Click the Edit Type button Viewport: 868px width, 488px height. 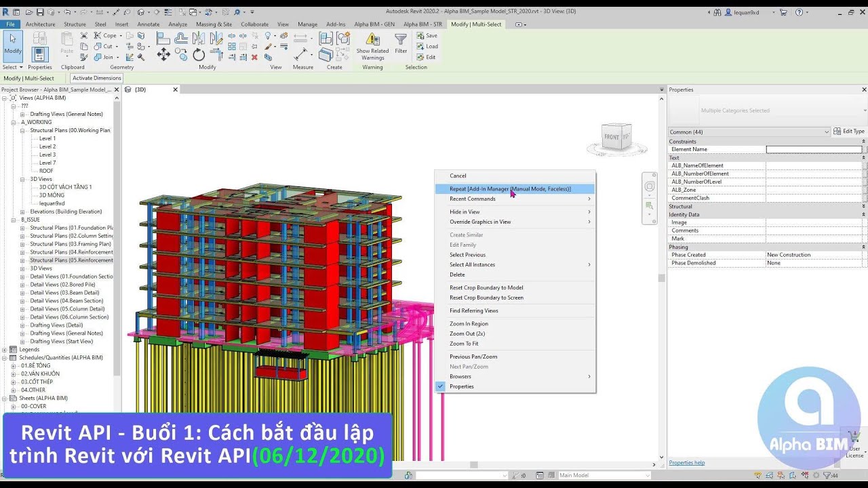pyautogui.click(x=849, y=131)
